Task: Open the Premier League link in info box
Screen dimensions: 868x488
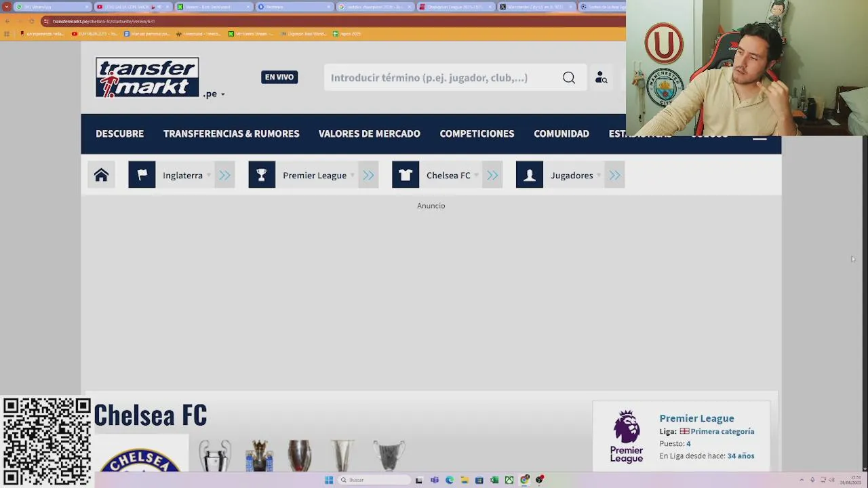Action: (696, 418)
